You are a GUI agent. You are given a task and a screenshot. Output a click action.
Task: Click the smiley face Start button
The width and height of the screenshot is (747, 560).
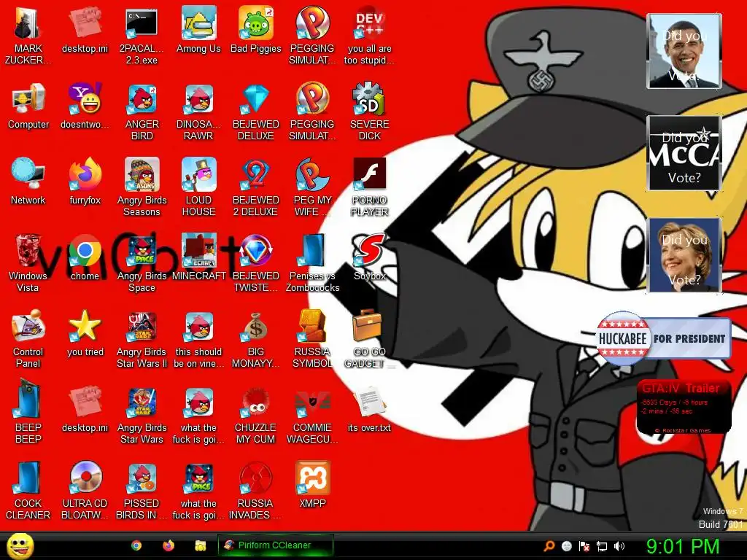pos(20,545)
